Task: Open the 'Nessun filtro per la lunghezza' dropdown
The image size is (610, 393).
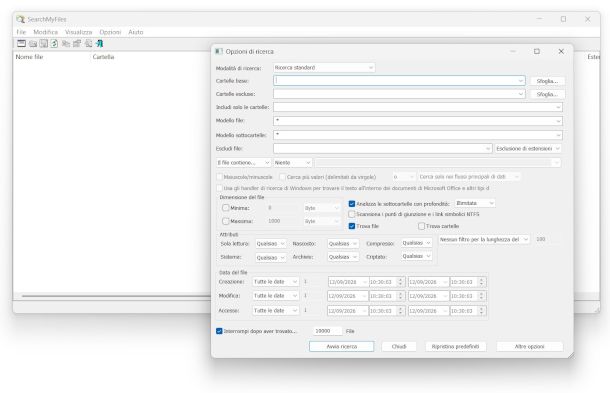Action: click(484, 239)
